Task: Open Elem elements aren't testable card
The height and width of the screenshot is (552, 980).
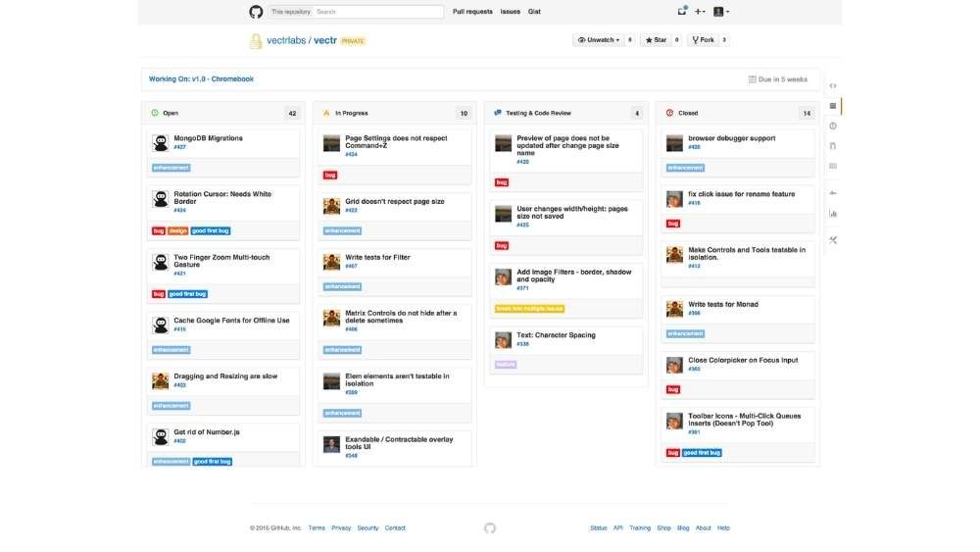Action: pos(397,379)
